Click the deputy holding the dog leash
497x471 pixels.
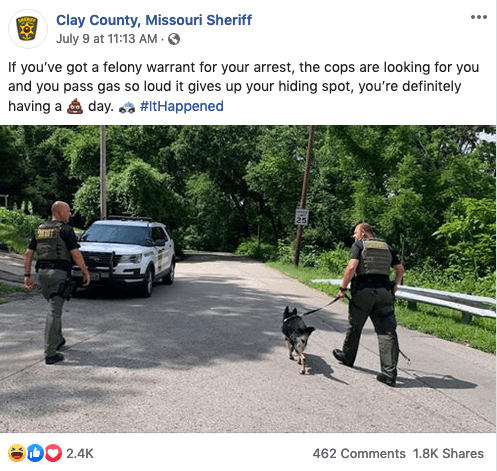point(370,304)
